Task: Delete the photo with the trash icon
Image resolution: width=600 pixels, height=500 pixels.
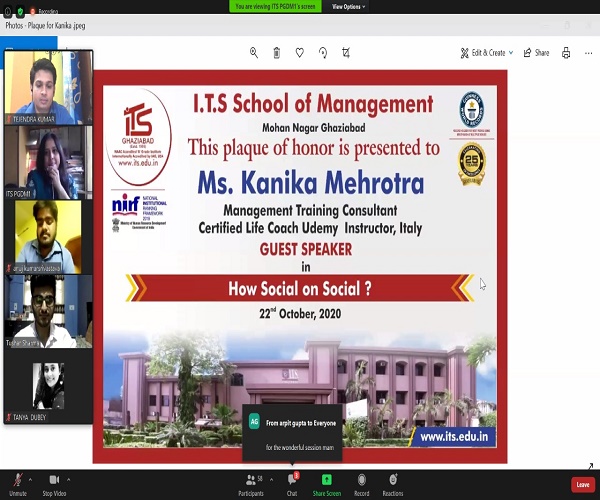Action: pyautogui.click(x=277, y=52)
